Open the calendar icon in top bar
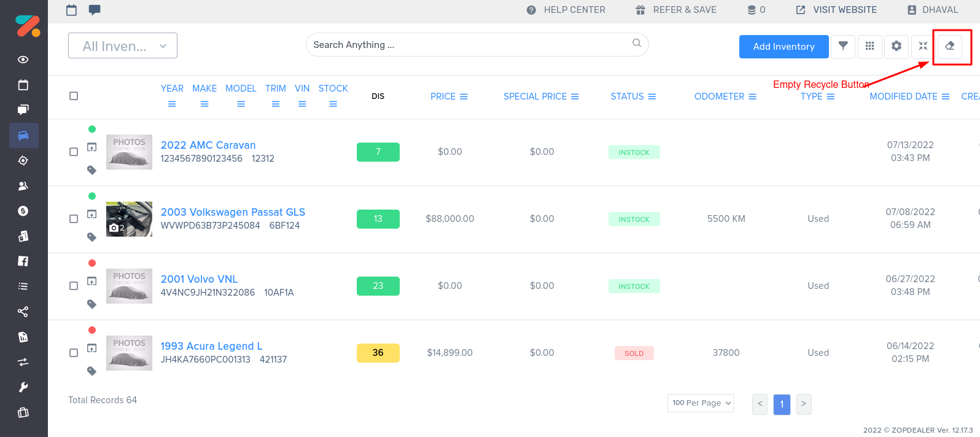980x437 pixels. pos(72,10)
